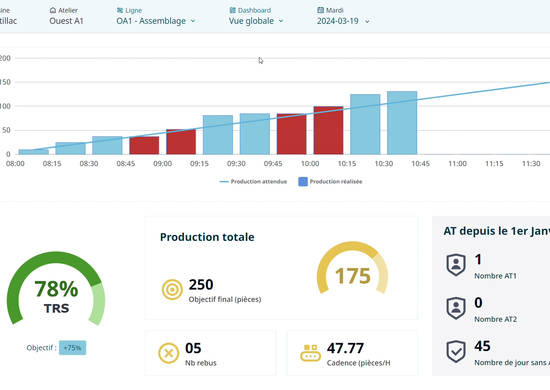The image size is (550, 390).
Task: Click the checkmark shield icon for days without accident
Action: pos(456,351)
